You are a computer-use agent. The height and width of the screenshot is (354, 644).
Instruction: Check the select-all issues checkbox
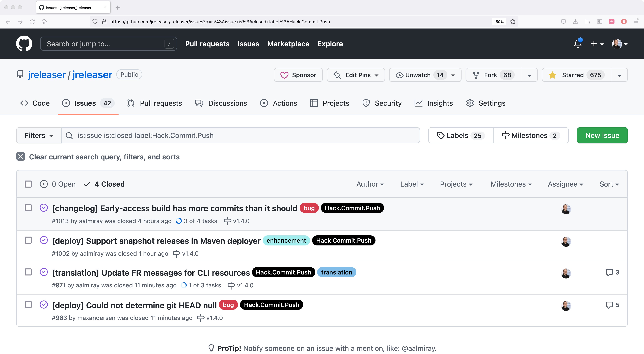click(x=28, y=184)
